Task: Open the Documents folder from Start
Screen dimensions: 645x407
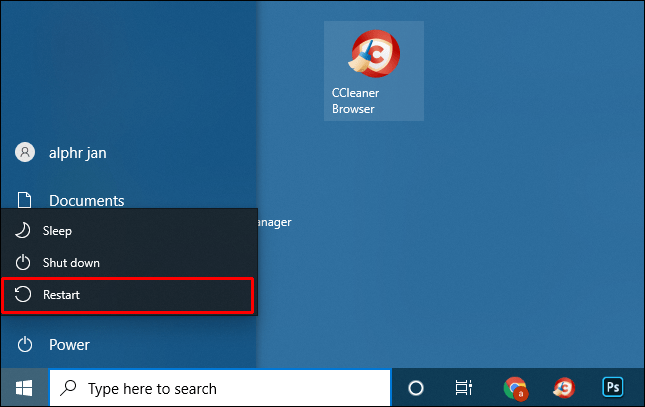Action: (x=128, y=201)
